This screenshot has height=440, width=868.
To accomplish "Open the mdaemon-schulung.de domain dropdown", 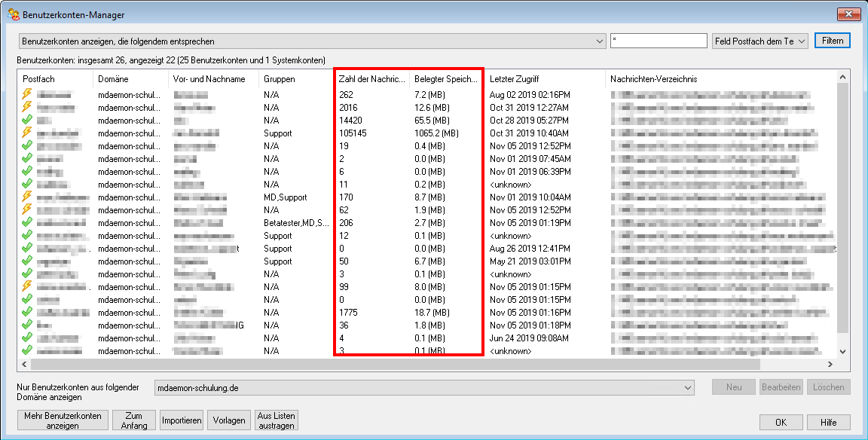I will tap(424, 387).
